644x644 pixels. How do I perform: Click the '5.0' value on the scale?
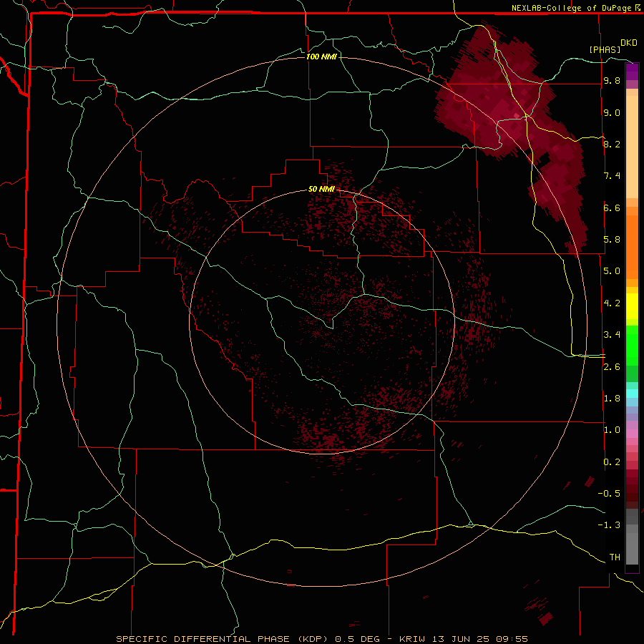pos(612,271)
